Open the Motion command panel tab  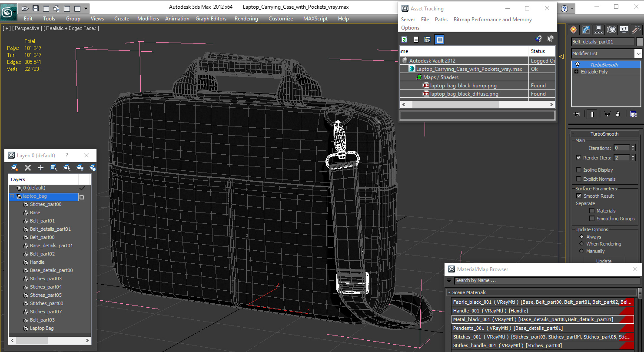(611, 30)
